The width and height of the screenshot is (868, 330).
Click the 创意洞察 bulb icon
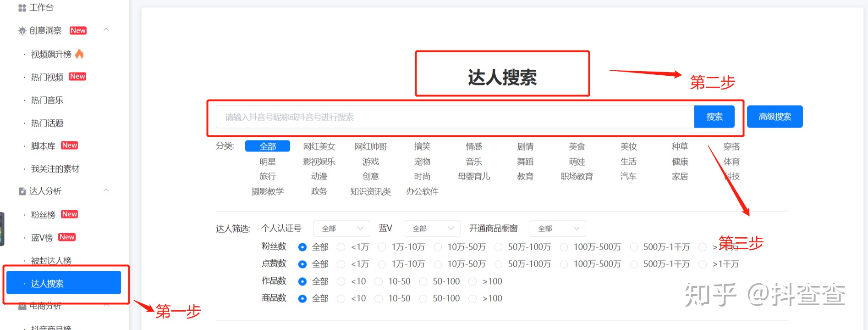(x=22, y=31)
